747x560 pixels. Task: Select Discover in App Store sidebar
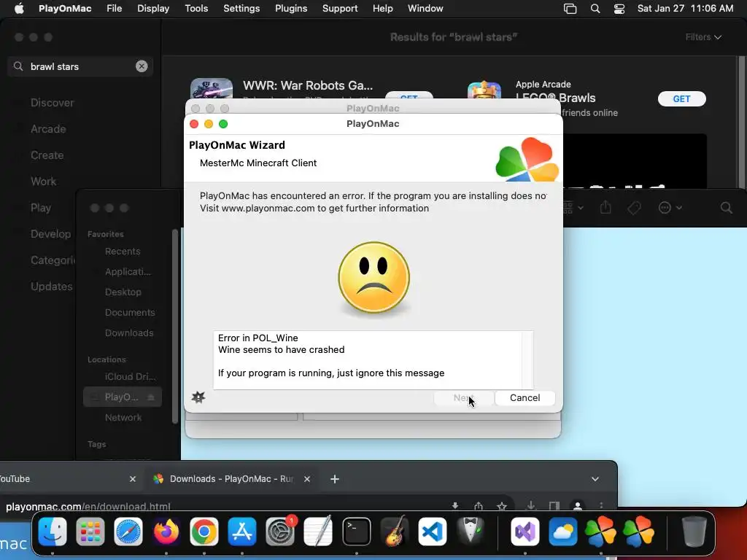click(x=52, y=103)
